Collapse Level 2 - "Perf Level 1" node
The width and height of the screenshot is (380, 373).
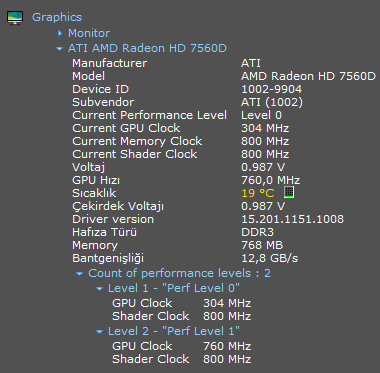[99, 332]
